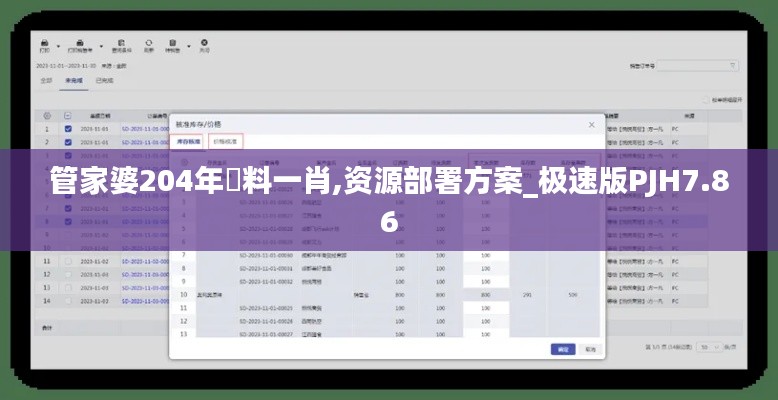Screen dimensions: 778x400
Task: Expand the dropdown arrow left of 关闭 icon
Action: point(188,44)
